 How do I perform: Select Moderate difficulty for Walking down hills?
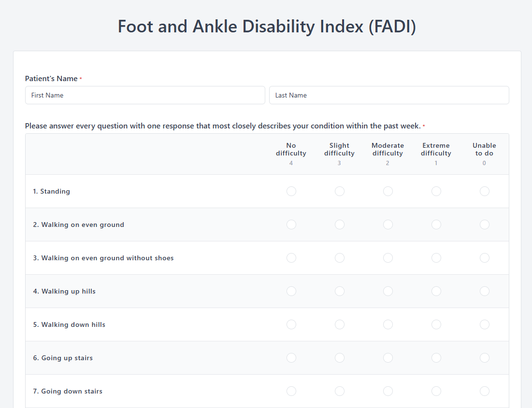tap(388, 324)
